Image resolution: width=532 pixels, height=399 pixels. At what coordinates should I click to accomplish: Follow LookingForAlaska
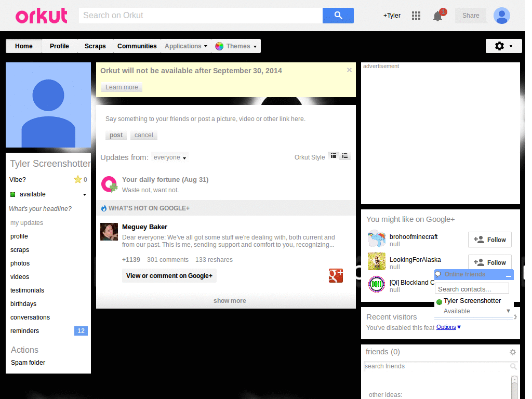click(489, 262)
